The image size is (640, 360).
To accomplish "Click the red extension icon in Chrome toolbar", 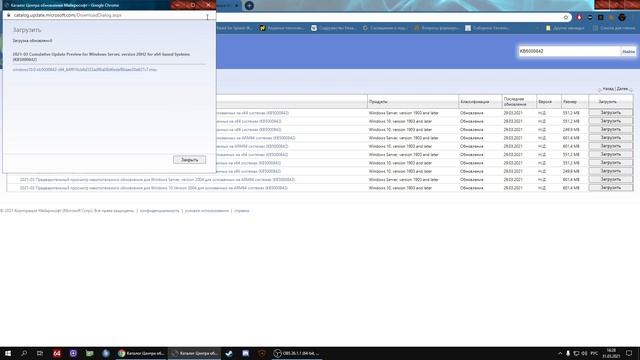I will [x=579, y=18].
